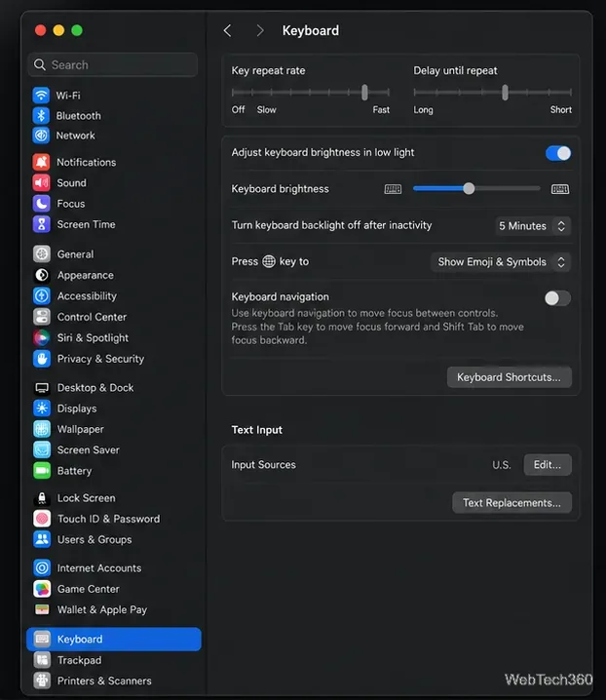Screen dimensions: 606x700
Task: Select Touch ID & Password label
Action: point(108,519)
